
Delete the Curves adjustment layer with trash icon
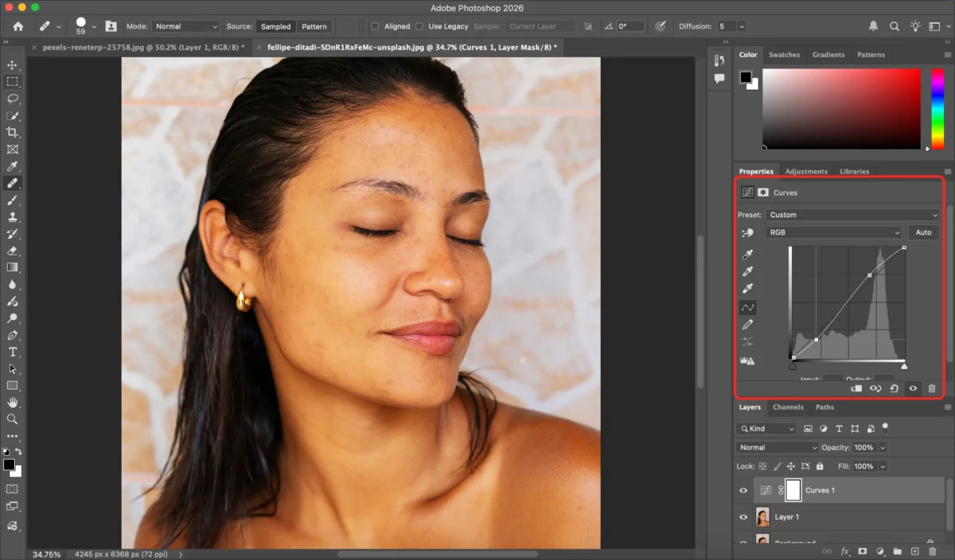tap(931, 388)
